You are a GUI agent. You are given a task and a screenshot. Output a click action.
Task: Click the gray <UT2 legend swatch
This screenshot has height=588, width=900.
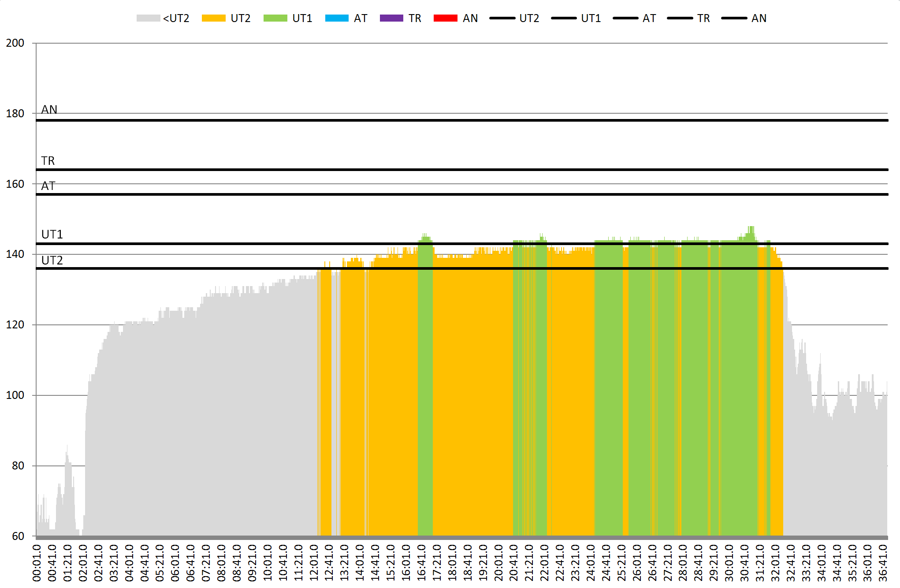tap(148, 18)
